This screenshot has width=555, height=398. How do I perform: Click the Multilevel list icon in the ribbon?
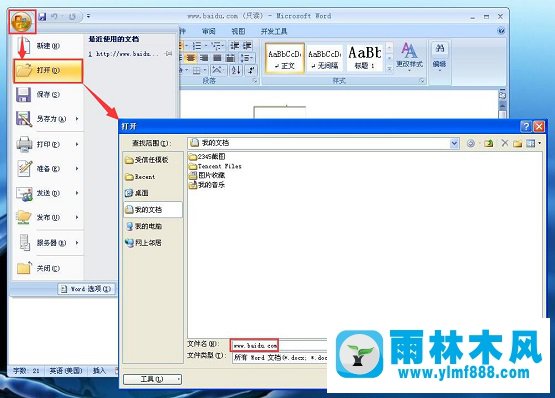tap(217, 46)
